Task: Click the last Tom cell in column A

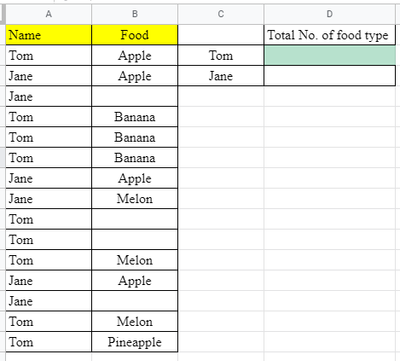Action: click(49, 342)
